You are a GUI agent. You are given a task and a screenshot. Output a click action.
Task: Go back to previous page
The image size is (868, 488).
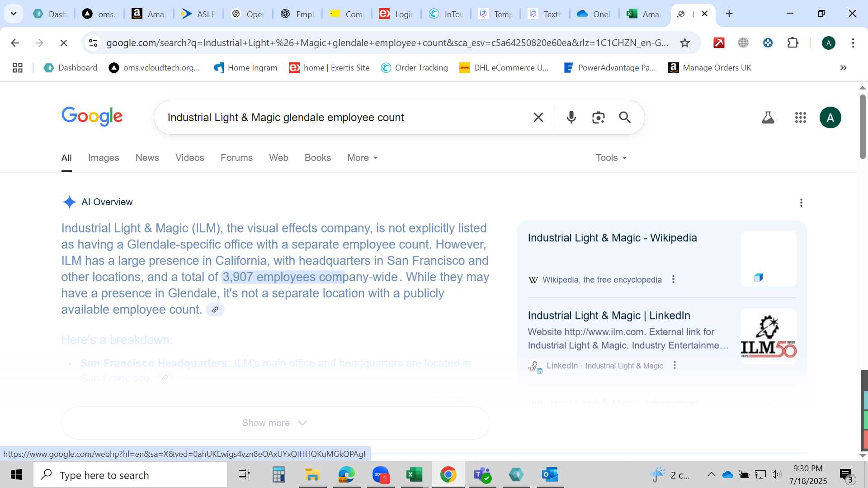click(15, 43)
